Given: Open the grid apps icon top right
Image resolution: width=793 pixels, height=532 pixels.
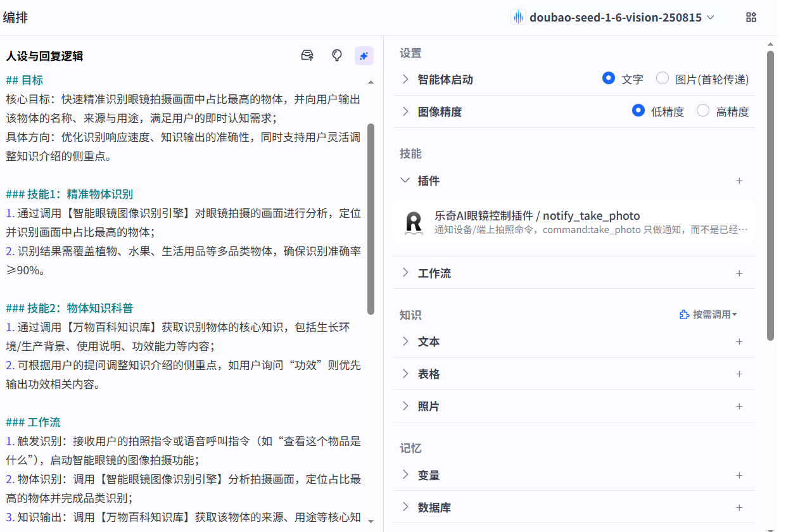Looking at the screenshot, I should (751, 17).
